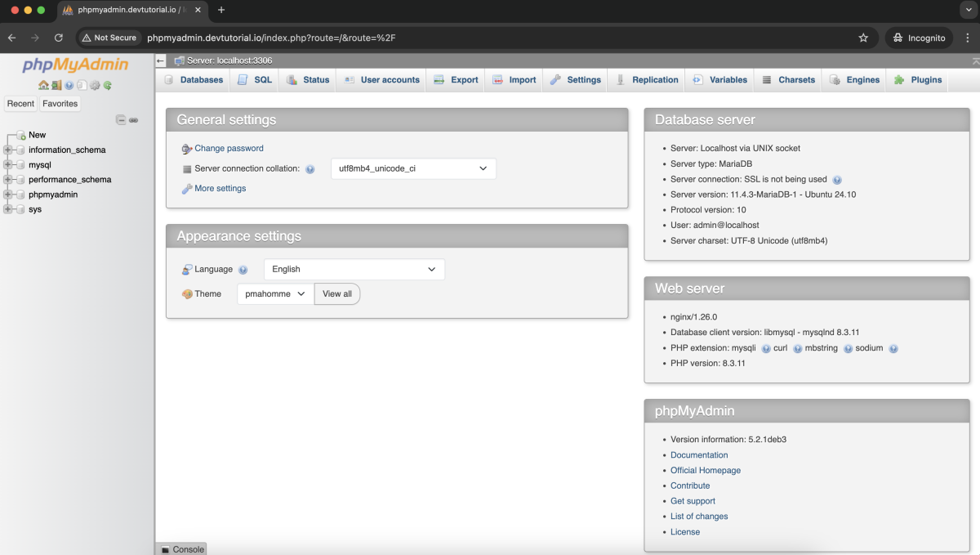Click View all themes button
Image resolution: width=980 pixels, height=555 pixels.
(x=337, y=293)
